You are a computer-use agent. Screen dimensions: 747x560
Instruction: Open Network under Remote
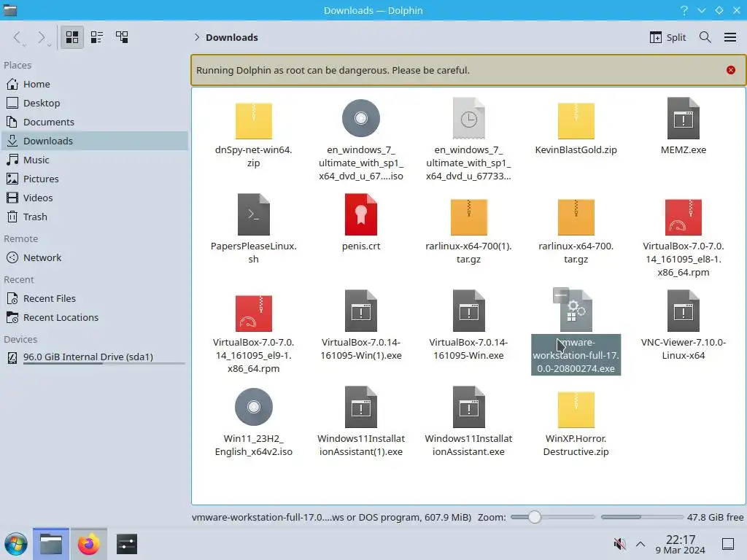point(94,257)
